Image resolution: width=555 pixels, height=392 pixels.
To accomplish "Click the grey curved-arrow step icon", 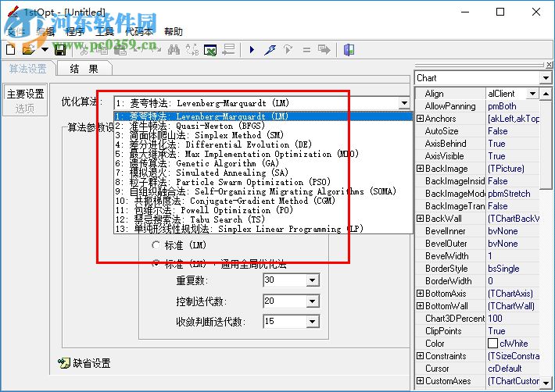I will click(288, 50).
